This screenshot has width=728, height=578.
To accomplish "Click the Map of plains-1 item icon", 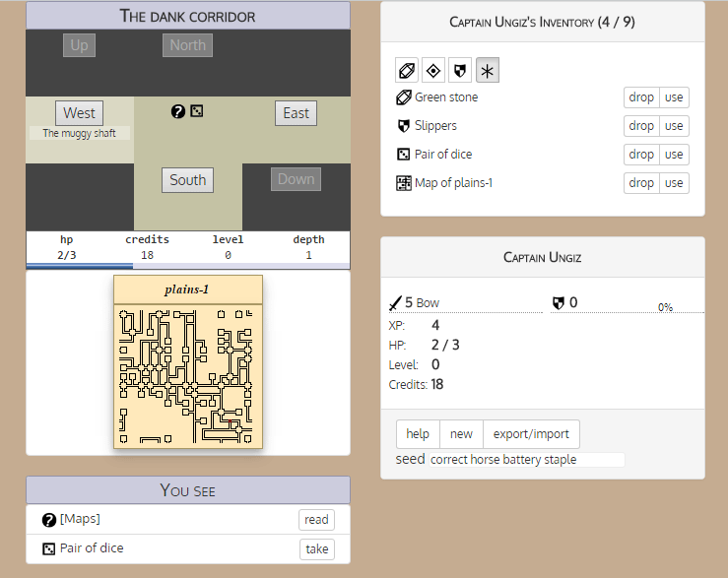I will click(404, 183).
